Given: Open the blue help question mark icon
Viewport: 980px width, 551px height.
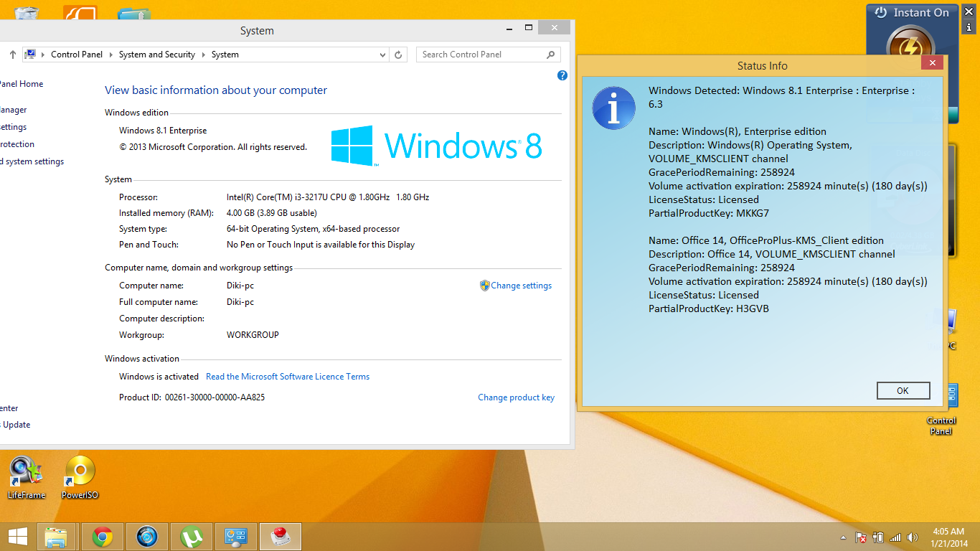Looking at the screenshot, I should pos(562,75).
